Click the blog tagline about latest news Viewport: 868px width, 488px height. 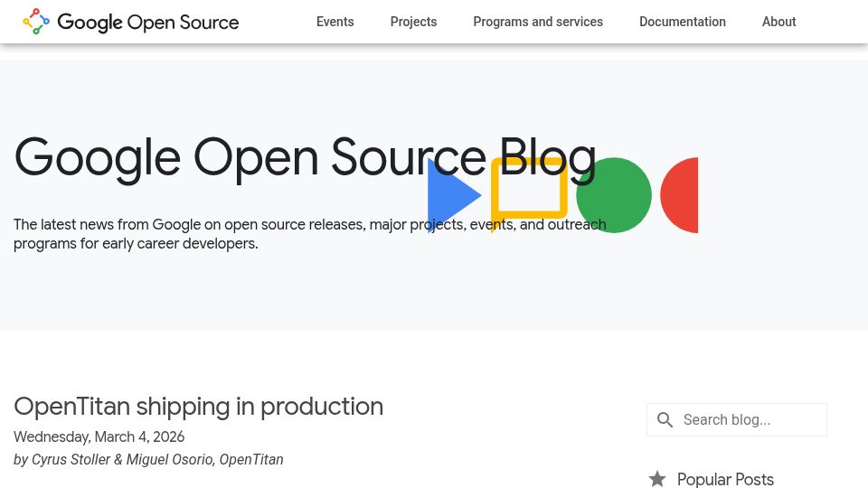coord(310,234)
